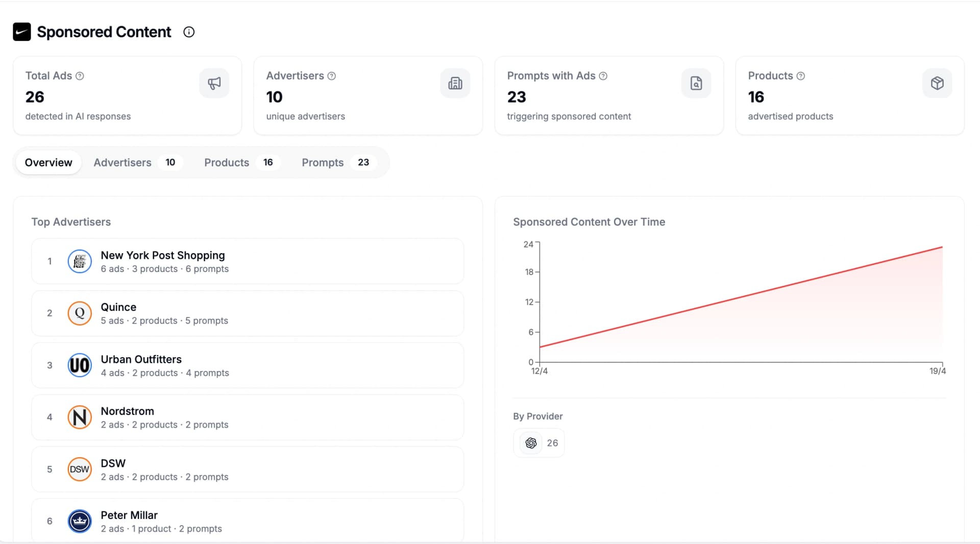Click 'triggering sponsored content' text

tap(569, 116)
